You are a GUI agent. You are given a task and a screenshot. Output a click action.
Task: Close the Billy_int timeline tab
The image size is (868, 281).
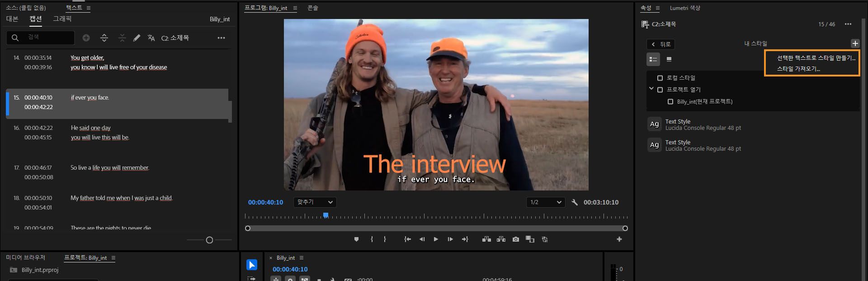tap(271, 258)
